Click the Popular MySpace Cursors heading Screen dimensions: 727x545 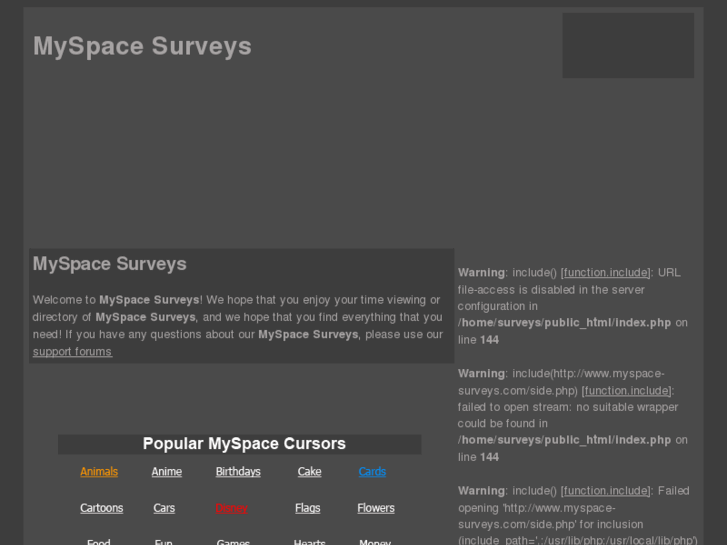tap(244, 443)
